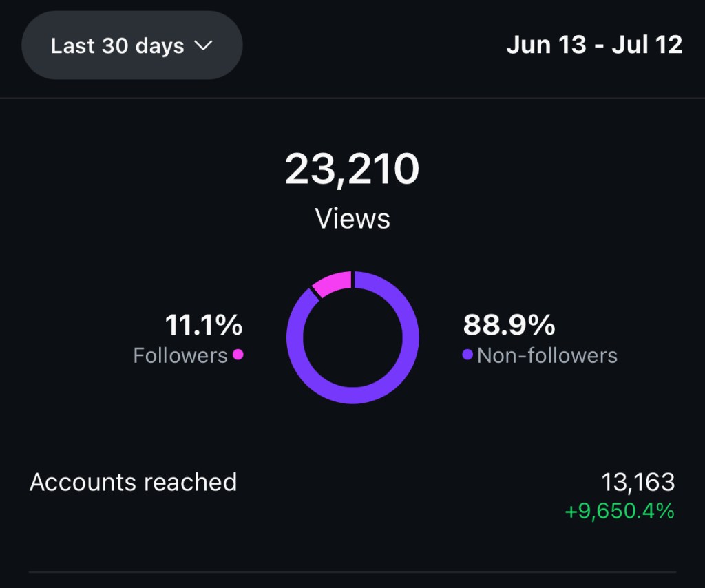Click the 88.9% non-followers percentage
The height and width of the screenshot is (588, 705).
click(x=509, y=325)
